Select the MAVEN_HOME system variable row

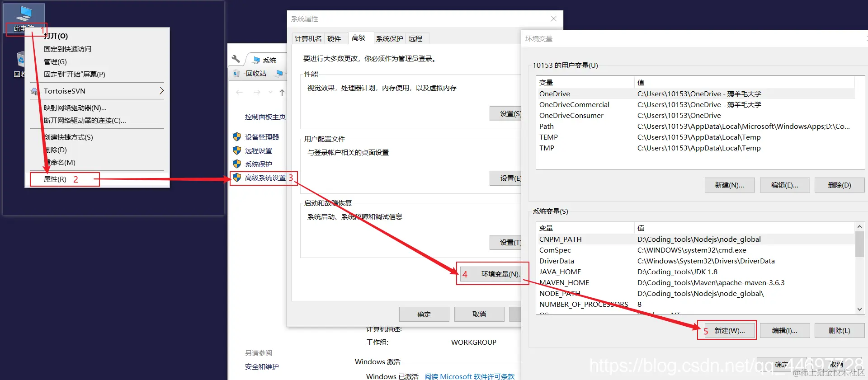(x=696, y=282)
